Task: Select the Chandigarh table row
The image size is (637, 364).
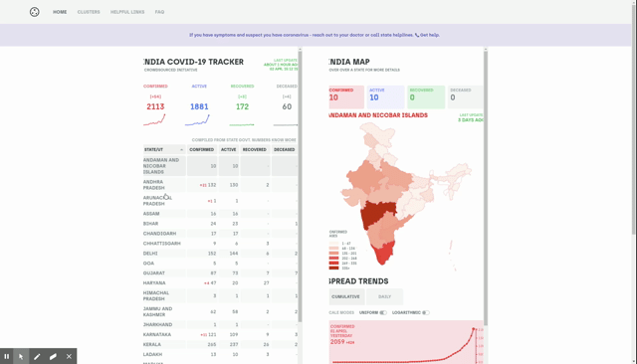Action: (x=221, y=234)
